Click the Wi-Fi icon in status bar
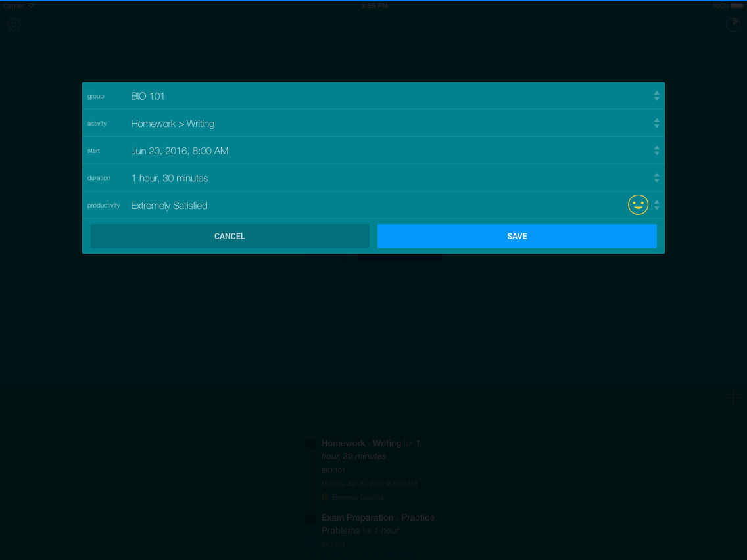Image resolution: width=747 pixels, height=560 pixels. point(31,6)
